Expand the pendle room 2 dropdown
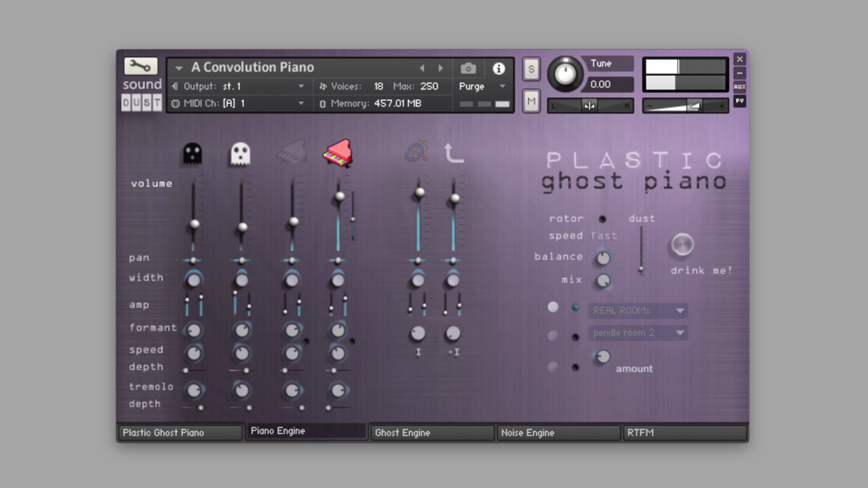868x488 pixels. pyautogui.click(x=637, y=333)
